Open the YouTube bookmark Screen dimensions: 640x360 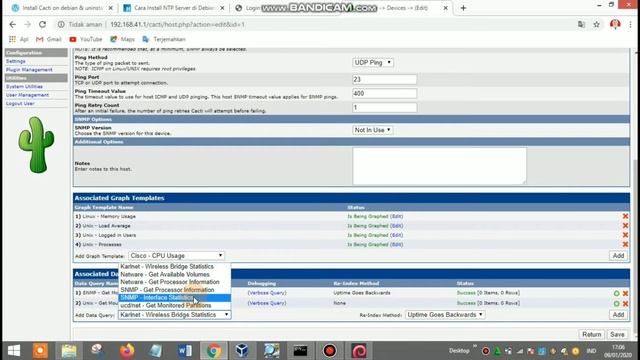click(86, 39)
